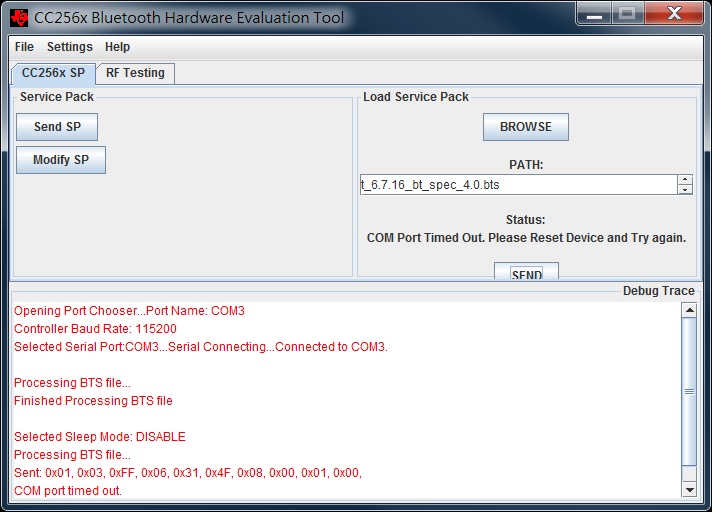
Task: Switch to the RF Testing tab
Action: [x=135, y=73]
